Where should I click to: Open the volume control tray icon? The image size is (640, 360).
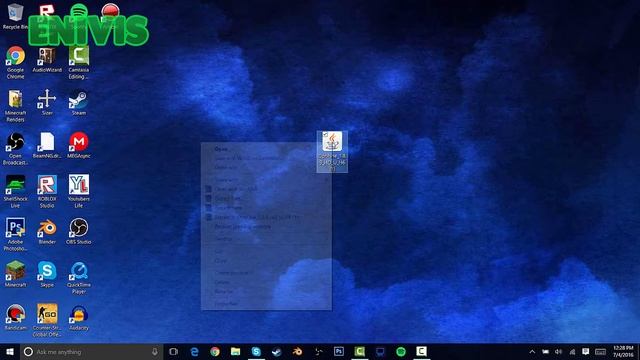point(559,351)
